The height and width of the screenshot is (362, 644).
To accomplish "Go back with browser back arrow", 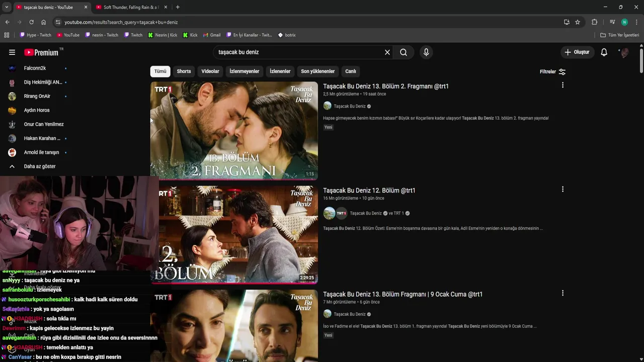I will [7, 22].
